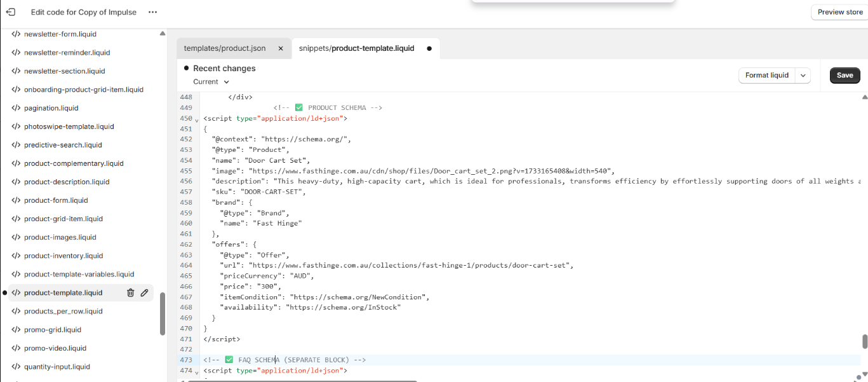868x382 pixels.
Task: Open the three-dot more actions menu
Action: [x=152, y=12]
